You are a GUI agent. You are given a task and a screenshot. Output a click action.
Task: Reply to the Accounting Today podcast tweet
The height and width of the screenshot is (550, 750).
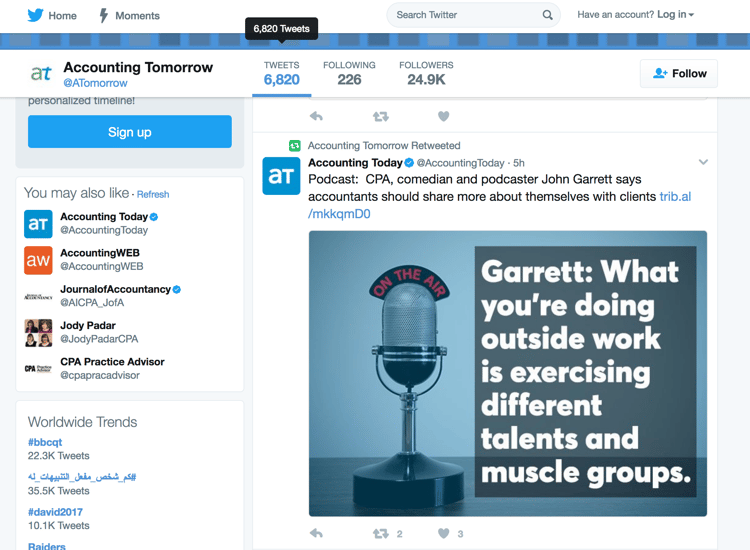317,533
